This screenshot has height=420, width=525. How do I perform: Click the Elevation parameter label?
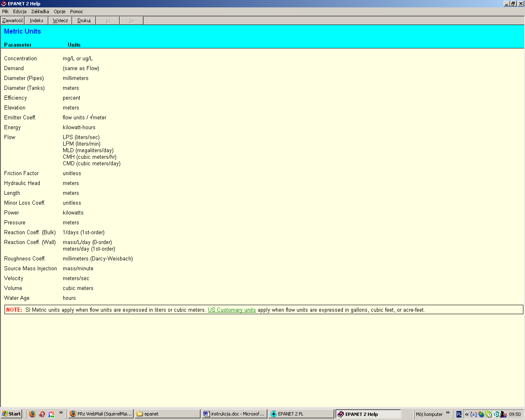coord(15,108)
